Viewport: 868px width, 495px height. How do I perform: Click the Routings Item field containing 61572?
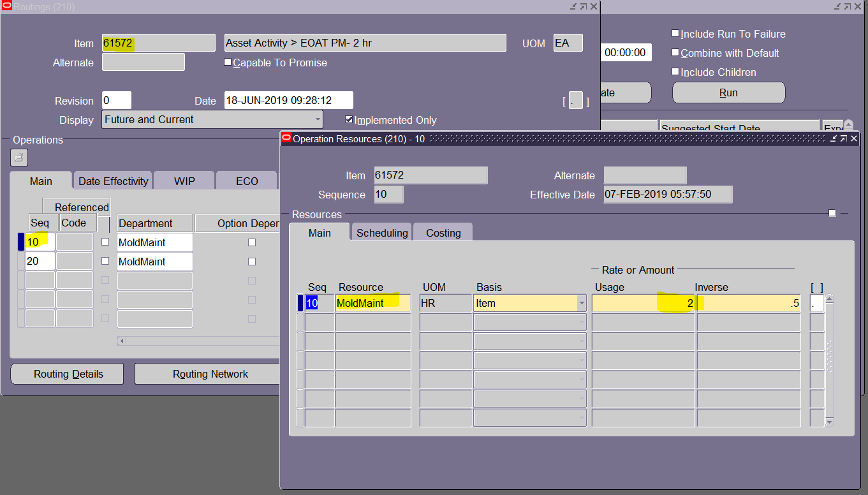click(x=159, y=43)
